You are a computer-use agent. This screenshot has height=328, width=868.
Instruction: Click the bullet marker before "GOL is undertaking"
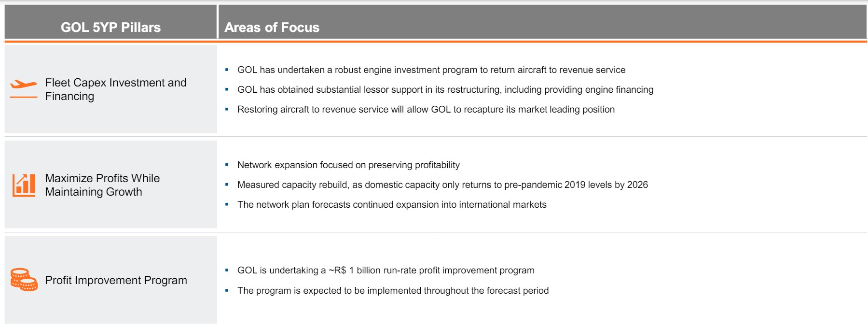(x=227, y=271)
